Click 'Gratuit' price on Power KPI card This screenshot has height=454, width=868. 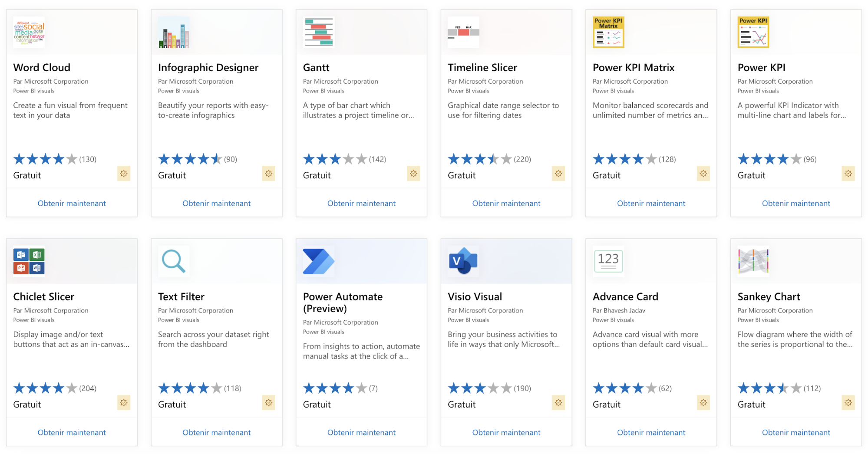752,175
